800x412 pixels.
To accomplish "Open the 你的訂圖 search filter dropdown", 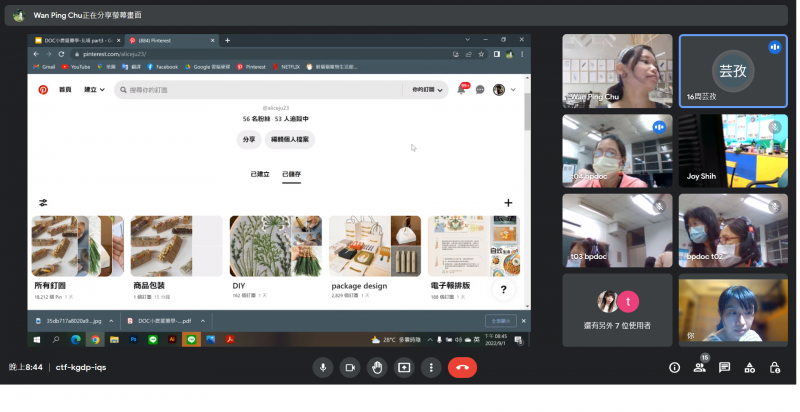I will coord(428,90).
